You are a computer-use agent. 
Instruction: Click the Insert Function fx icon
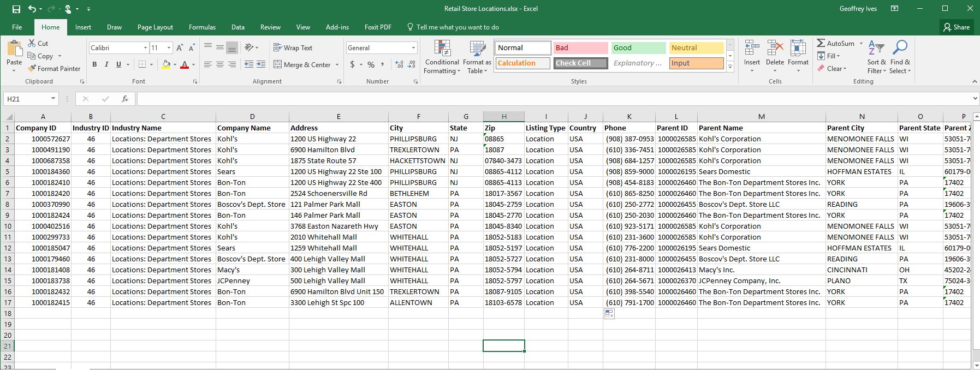tap(125, 99)
